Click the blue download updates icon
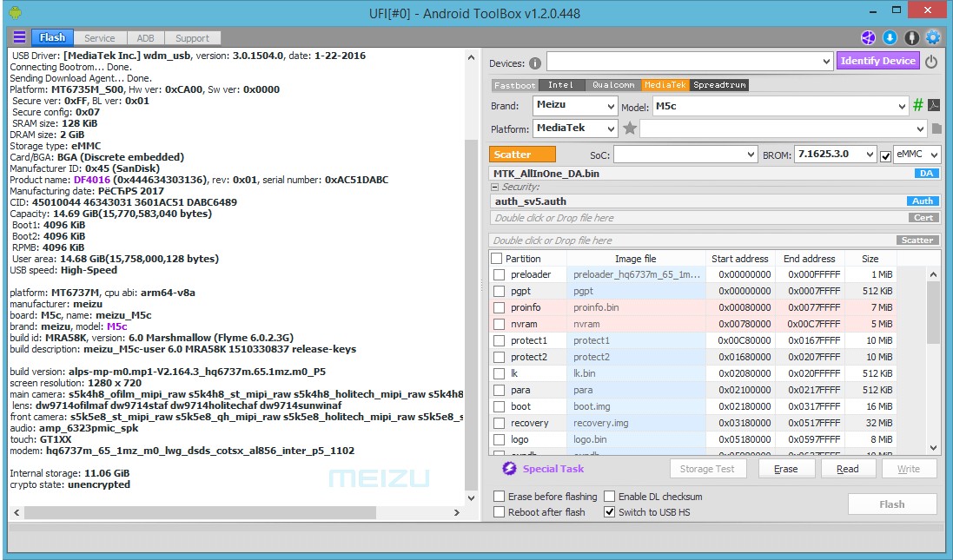 tap(890, 37)
